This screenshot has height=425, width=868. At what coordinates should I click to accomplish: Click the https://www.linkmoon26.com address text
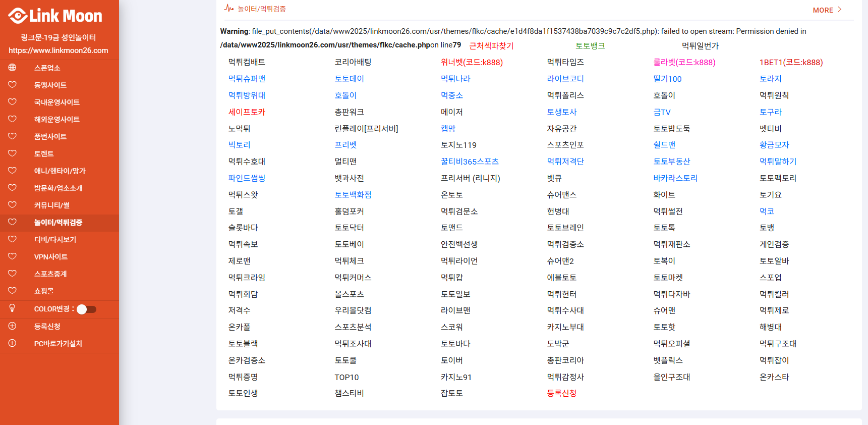[x=59, y=50]
